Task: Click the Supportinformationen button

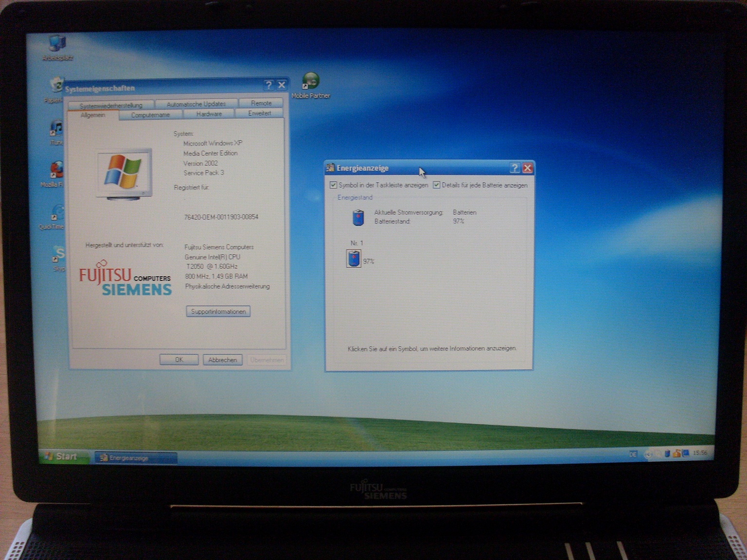Action: coord(218,312)
